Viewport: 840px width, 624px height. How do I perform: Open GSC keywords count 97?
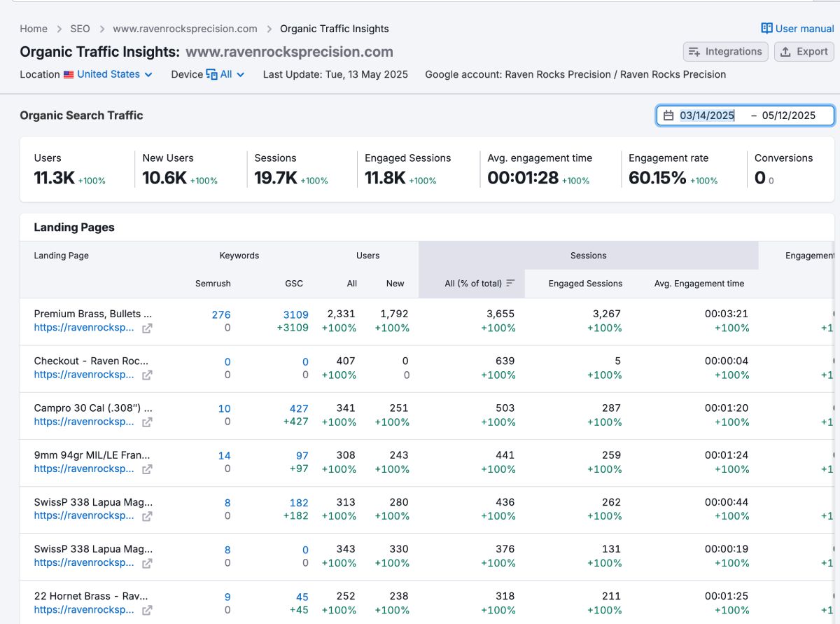click(x=302, y=456)
